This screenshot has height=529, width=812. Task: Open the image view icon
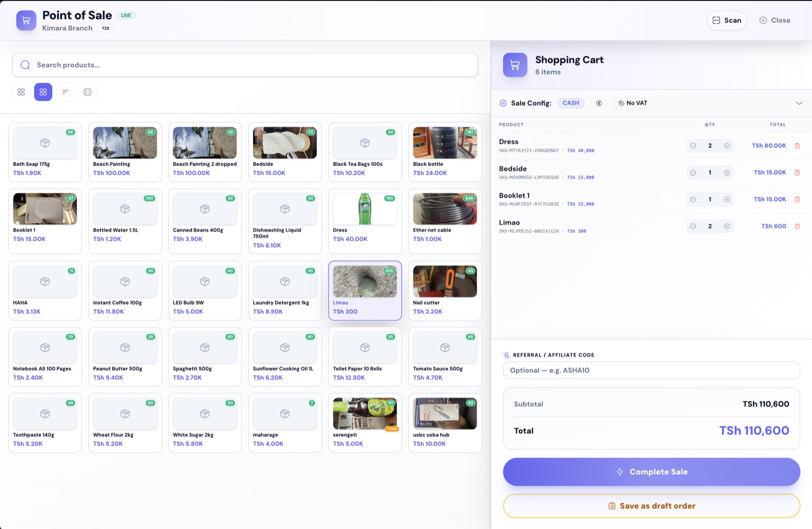coord(87,92)
